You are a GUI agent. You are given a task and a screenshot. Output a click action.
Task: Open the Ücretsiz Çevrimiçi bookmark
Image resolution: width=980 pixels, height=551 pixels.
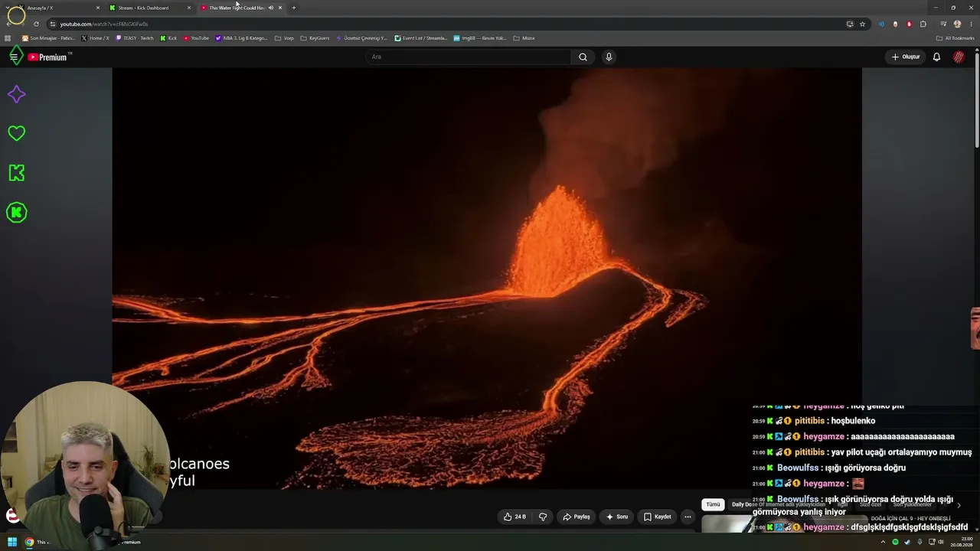(x=361, y=37)
